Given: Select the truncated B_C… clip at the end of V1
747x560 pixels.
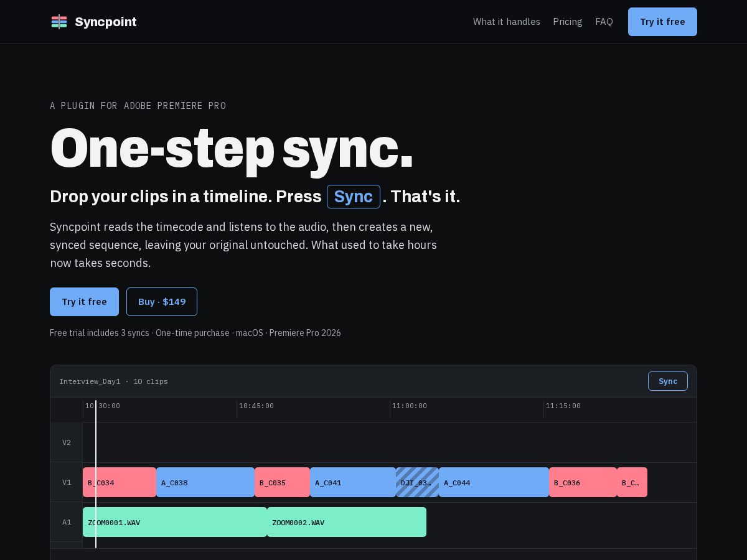Looking at the screenshot, I should pyautogui.click(x=632, y=482).
